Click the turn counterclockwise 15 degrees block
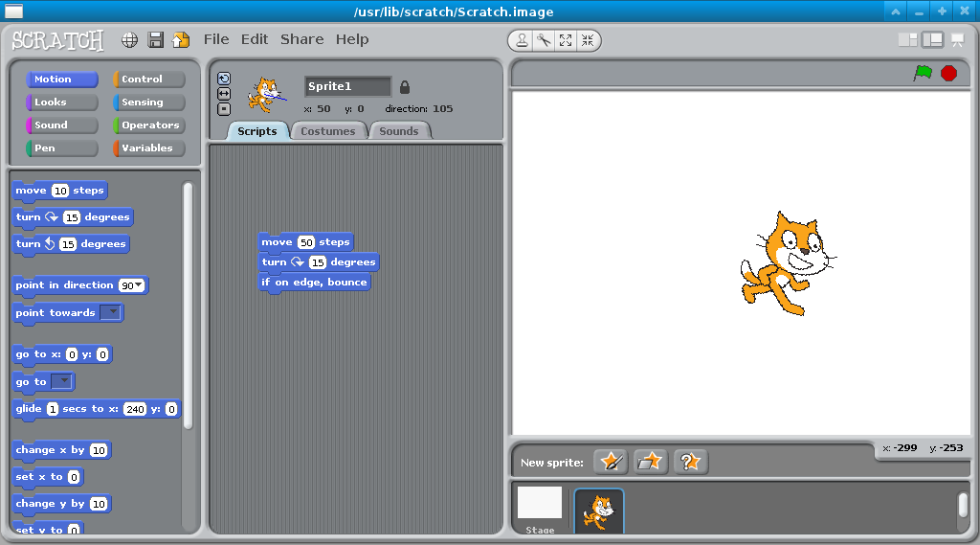 point(71,244)
